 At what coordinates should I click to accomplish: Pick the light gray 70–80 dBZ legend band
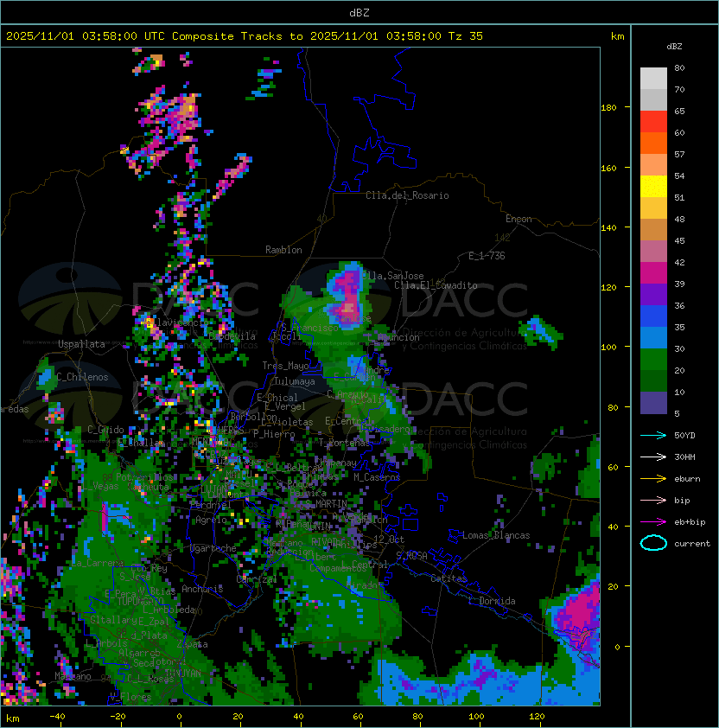coord(653,79)
